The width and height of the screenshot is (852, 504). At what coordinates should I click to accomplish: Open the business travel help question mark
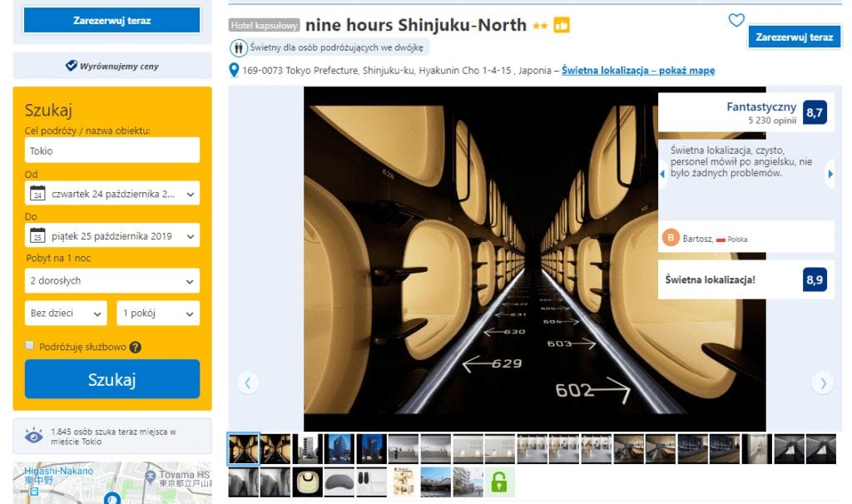[x=136, y=347]
